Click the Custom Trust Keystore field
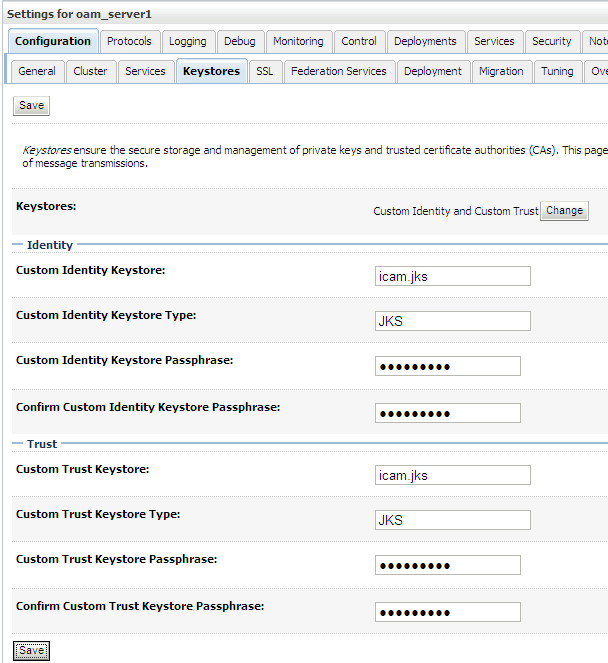 click(x=452, y=475)
